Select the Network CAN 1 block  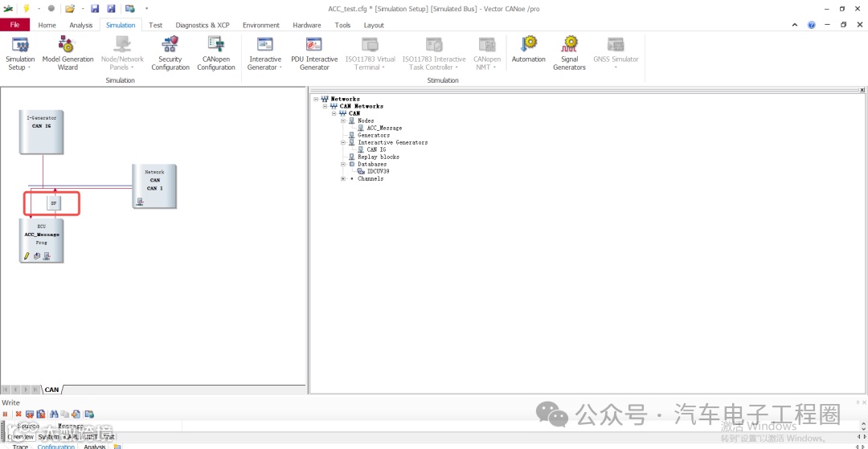(154, 186)
